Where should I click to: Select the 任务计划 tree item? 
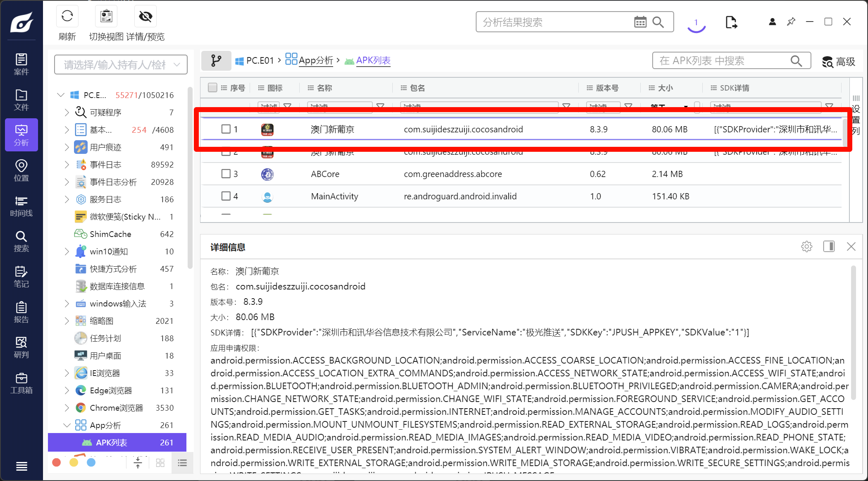pos(117,338)
